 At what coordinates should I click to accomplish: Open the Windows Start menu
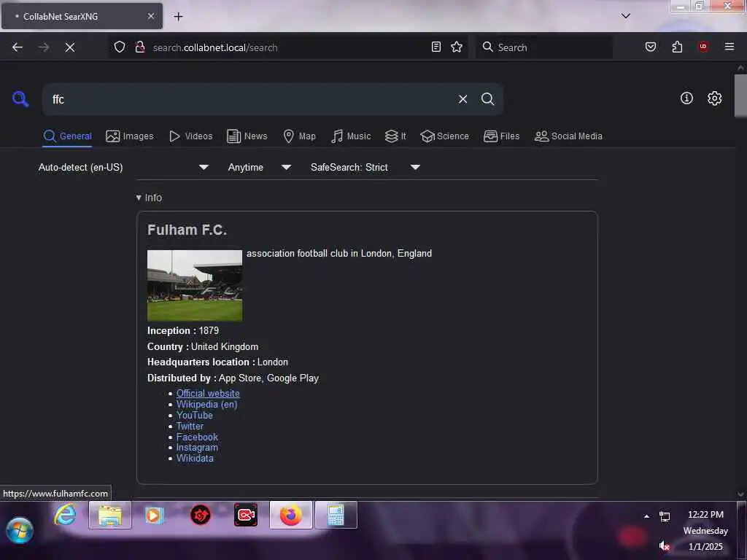tap(20, 531)
